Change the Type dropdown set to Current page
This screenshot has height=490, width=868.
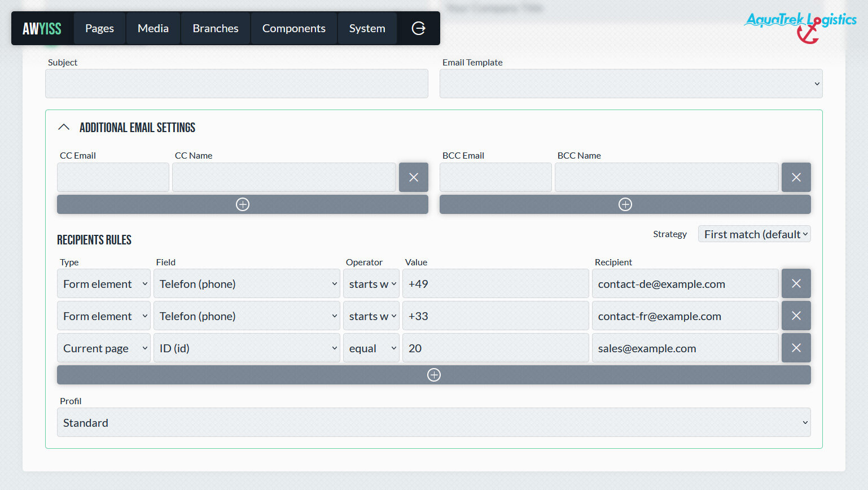(103, 348)
